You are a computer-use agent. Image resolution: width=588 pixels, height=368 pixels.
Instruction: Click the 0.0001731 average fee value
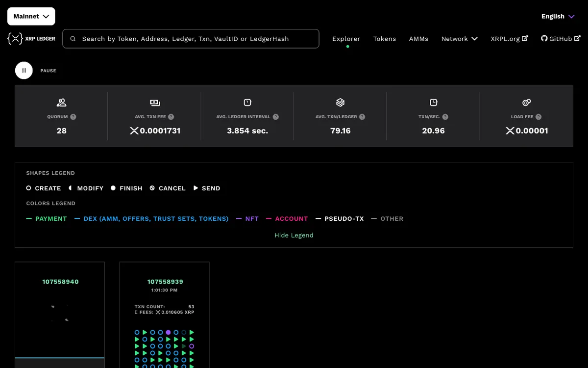pyautogui.click(x=154, y=131)
